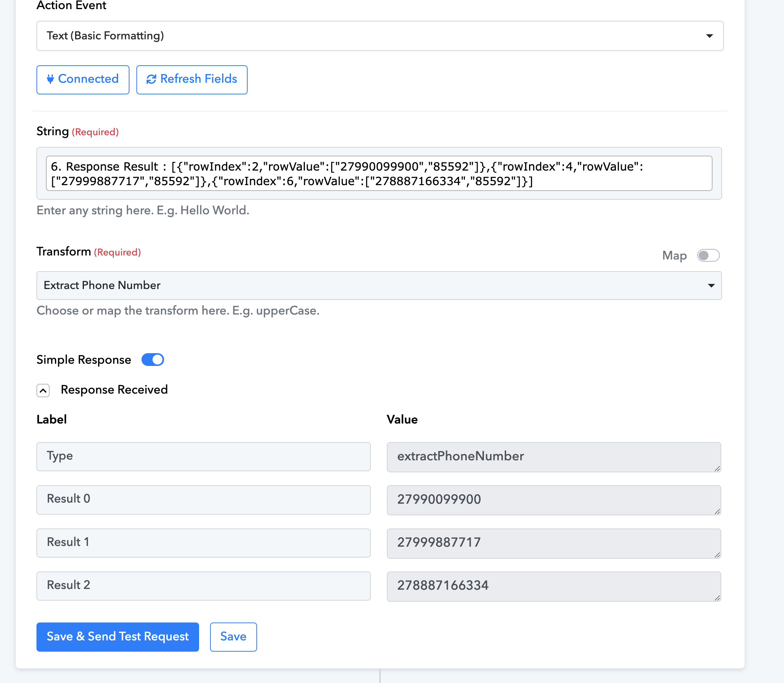The image size is (784, 683).
Task: Grab resize handle of 27999887717 field
Action: pyautogui.click(x=717, y=555)
